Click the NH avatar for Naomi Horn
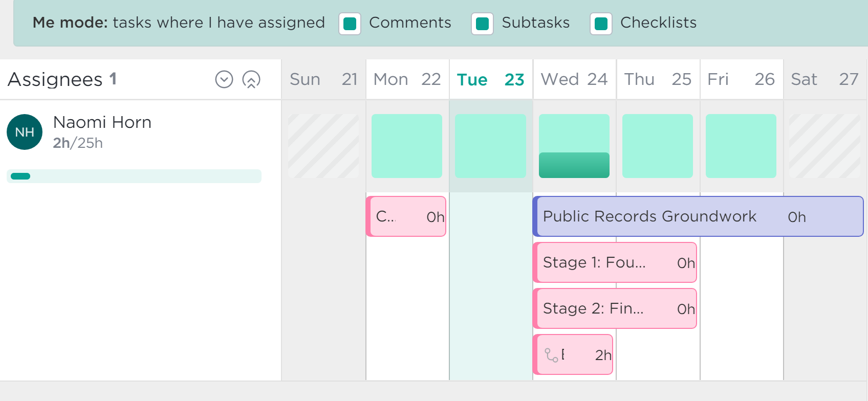The width and height of the screenshot is (868, 401). (x=25, y=132)
